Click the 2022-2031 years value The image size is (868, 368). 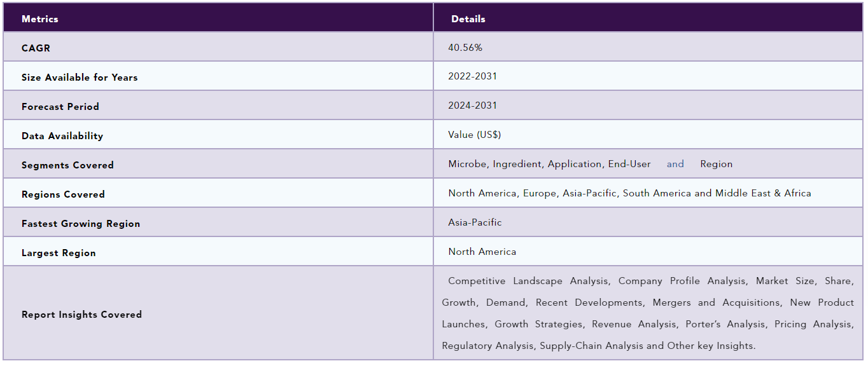point(473,76)
